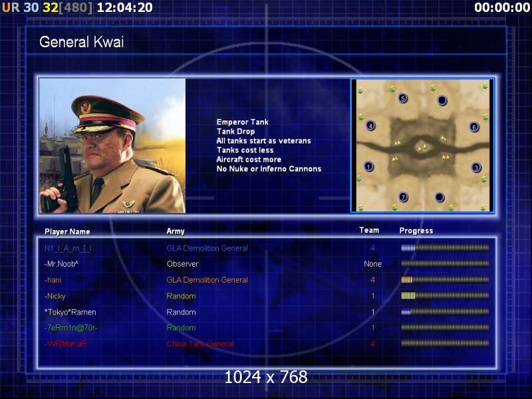Click 'No Nuke or Inferno Cannons' text
The height and width of the screenshot is (399, 532).
coord(269,169)
